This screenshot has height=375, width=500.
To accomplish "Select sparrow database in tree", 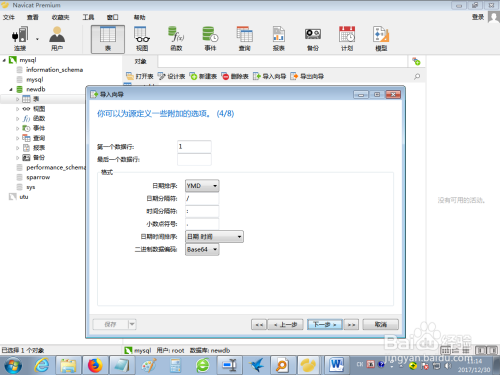I will (38, 177).
